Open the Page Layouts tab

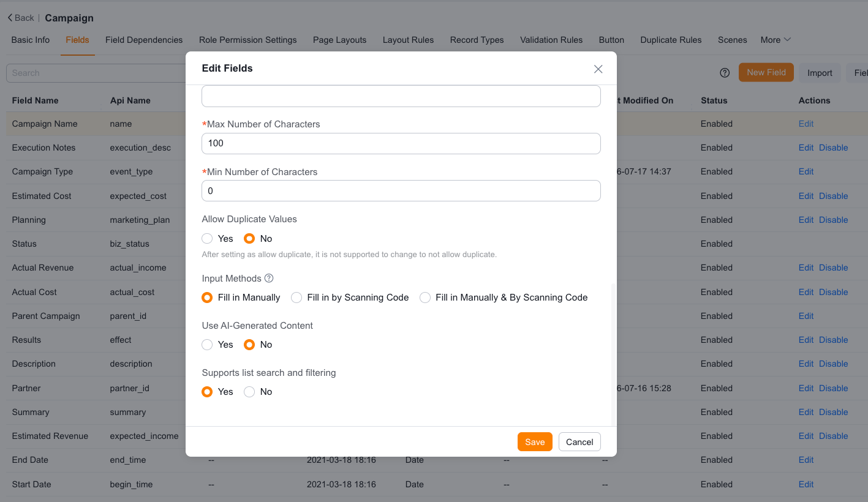(339, 40)
